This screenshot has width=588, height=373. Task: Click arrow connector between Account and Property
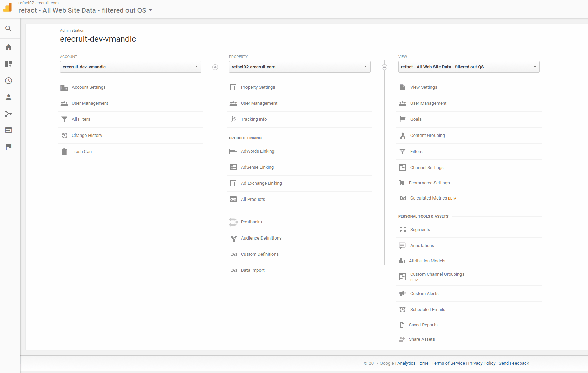pyautogui.click(x=215, y=67)
